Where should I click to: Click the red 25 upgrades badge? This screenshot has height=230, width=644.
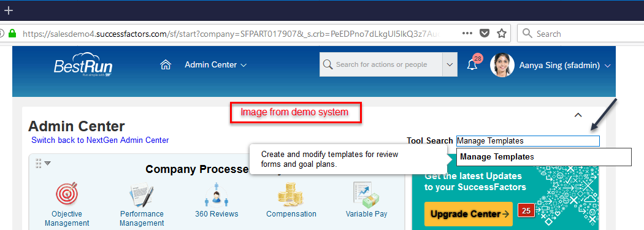tap(526, 211)
